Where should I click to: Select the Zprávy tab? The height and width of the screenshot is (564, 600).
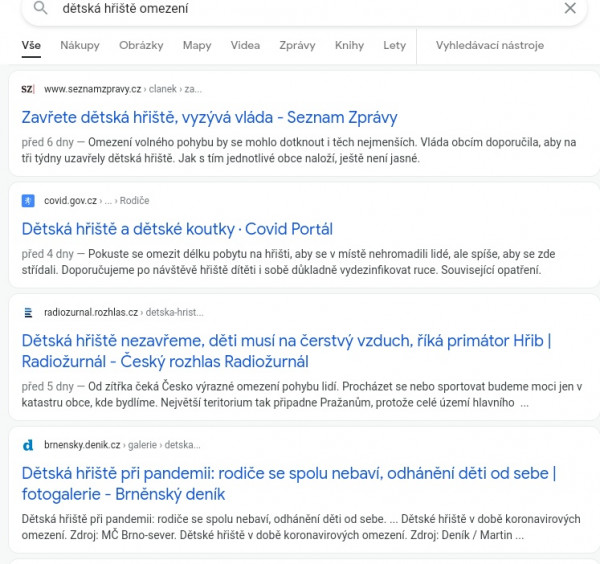click(297, 45)
